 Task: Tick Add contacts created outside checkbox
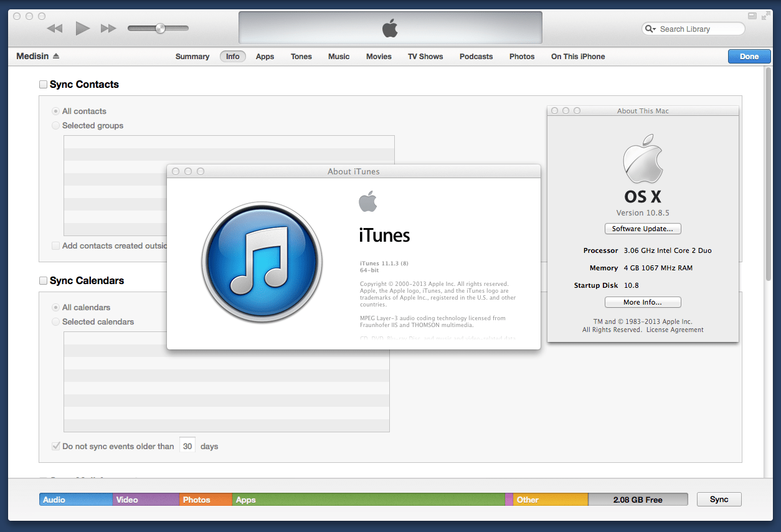(x=56, y=245)
